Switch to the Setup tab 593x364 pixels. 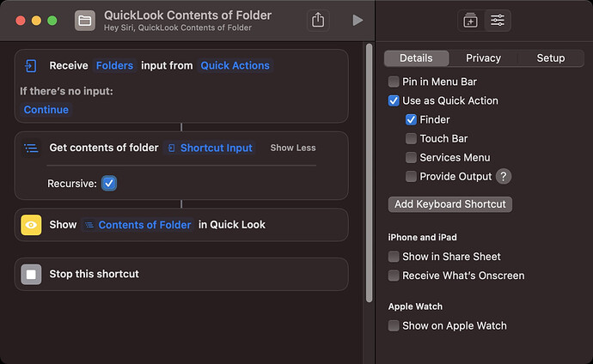point(551,58)
